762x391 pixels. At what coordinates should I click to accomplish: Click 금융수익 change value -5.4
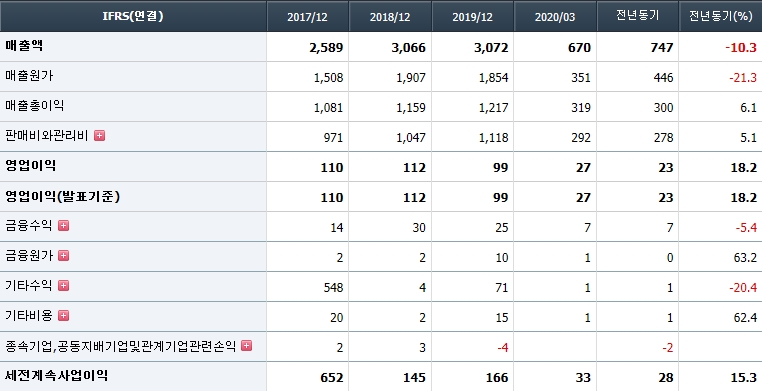pos(746,228)
